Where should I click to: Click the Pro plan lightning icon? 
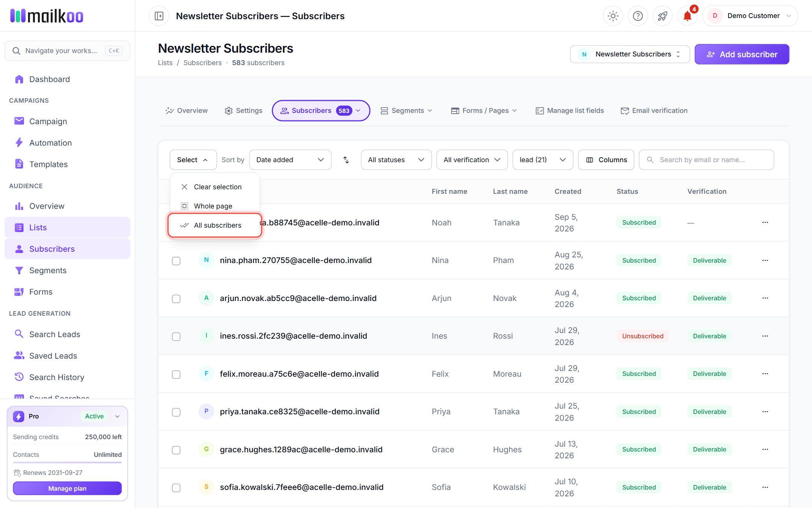(x=19, y=416)
